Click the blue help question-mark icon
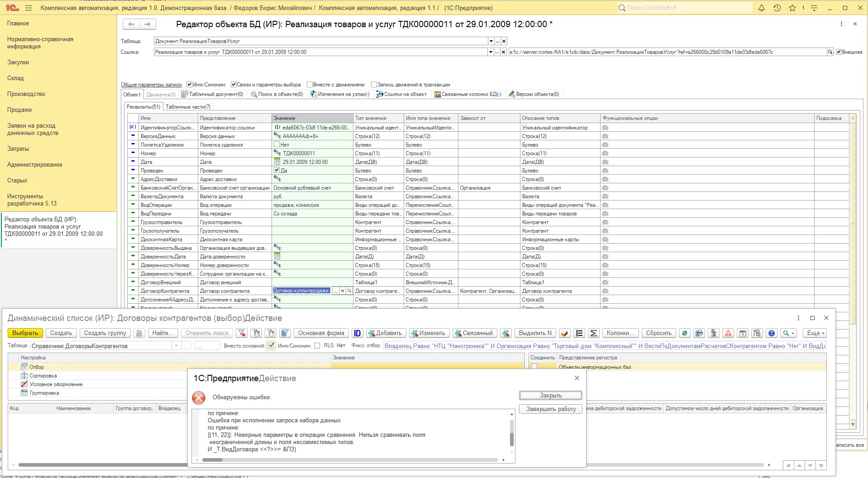The width and height of the screenshot is (868, 478). coord(772,333)
